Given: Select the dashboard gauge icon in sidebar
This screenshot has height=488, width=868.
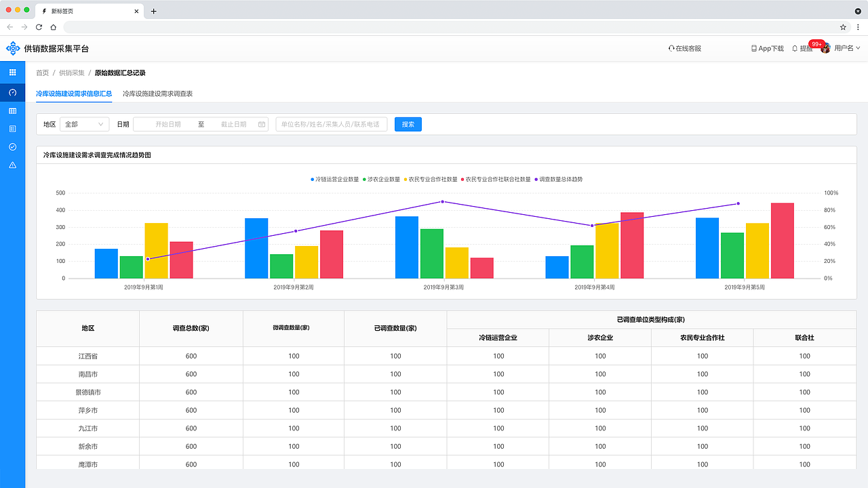Looking at the screenshot, I should tap(12, 92).
